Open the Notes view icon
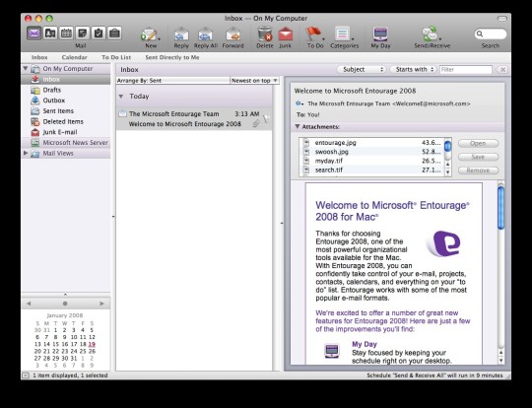532x408 pixels. coord(83,34)
